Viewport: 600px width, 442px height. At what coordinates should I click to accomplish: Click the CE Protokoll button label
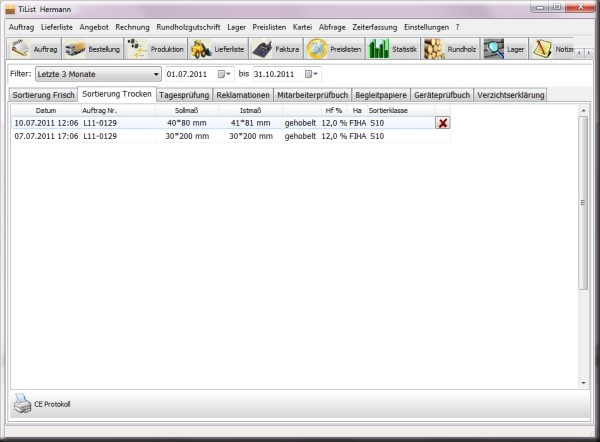tap(52, 404)
